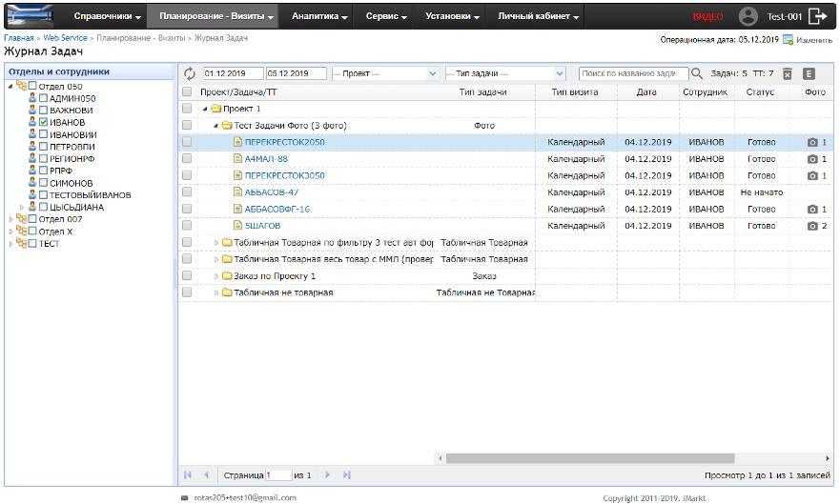
Task: Check the ТЕСТОВЫЙИВАНОВ employee checkbox
Action: click(x=44, y=194)
